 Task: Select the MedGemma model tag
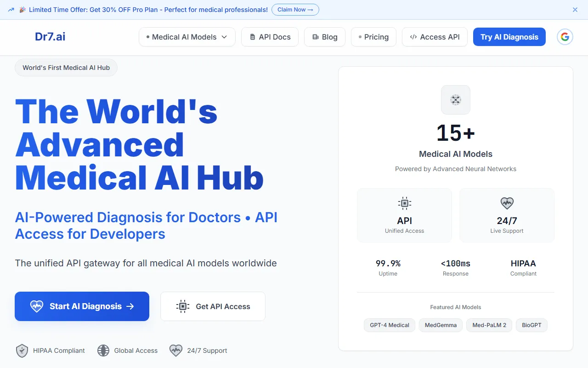(x=441, y=325)
